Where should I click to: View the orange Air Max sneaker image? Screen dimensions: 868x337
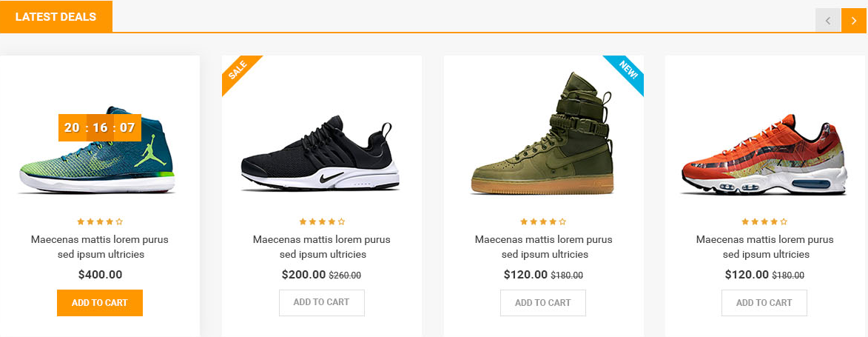pyautogui.click(x=764, y=156)
